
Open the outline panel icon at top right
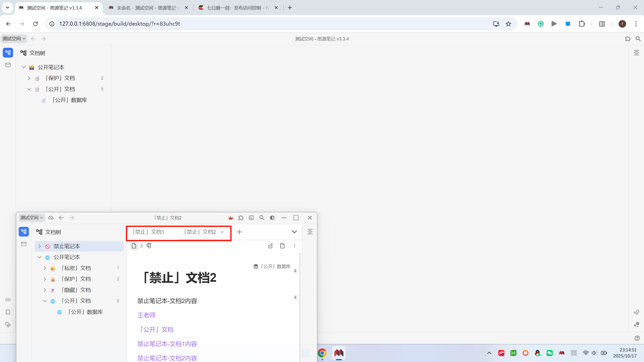[636, 53]
